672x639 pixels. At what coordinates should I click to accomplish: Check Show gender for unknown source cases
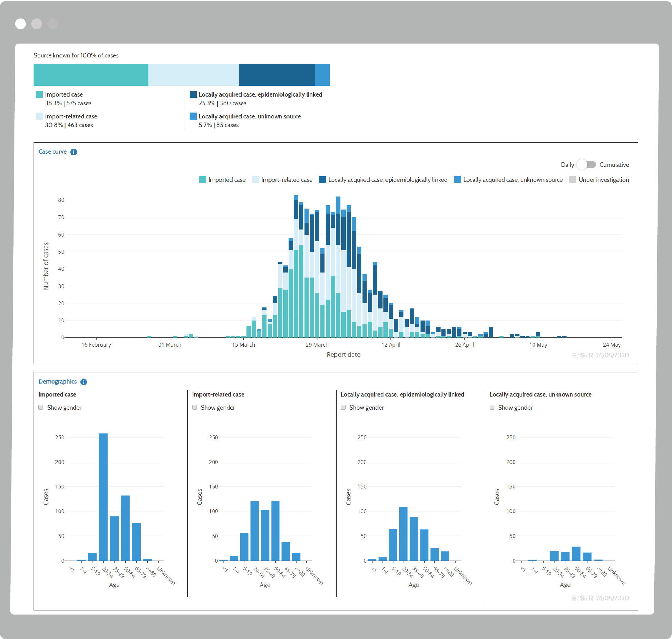(x=492, y=407)
